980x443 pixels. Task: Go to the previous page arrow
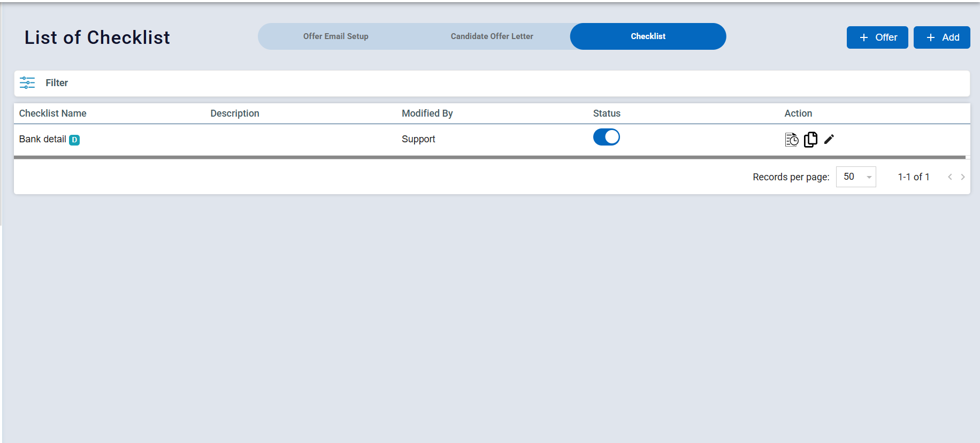coord(950,177)
